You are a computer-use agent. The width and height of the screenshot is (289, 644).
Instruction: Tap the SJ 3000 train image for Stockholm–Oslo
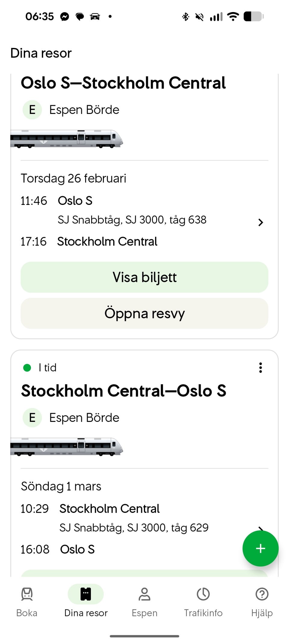pyautogui.click(x=67, y=447)
